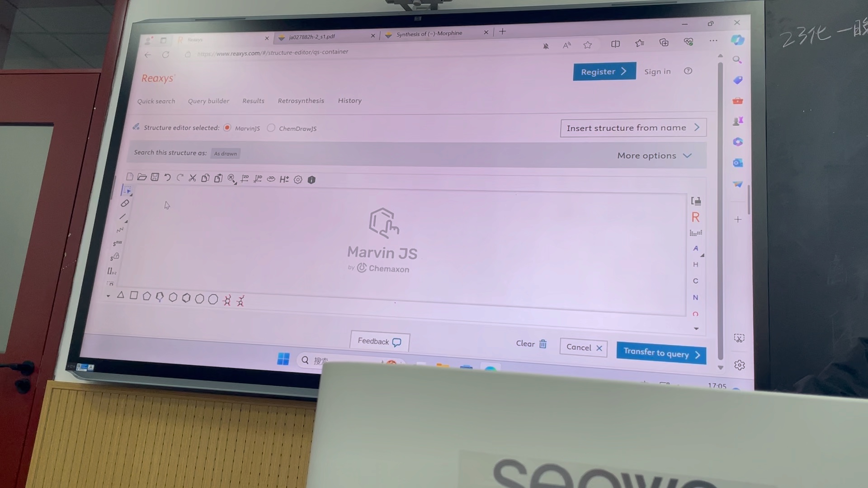Open the Query builder tab
The width and height of the screenshot is (868, 488).
pyautogui.click(x=209, y=100)
